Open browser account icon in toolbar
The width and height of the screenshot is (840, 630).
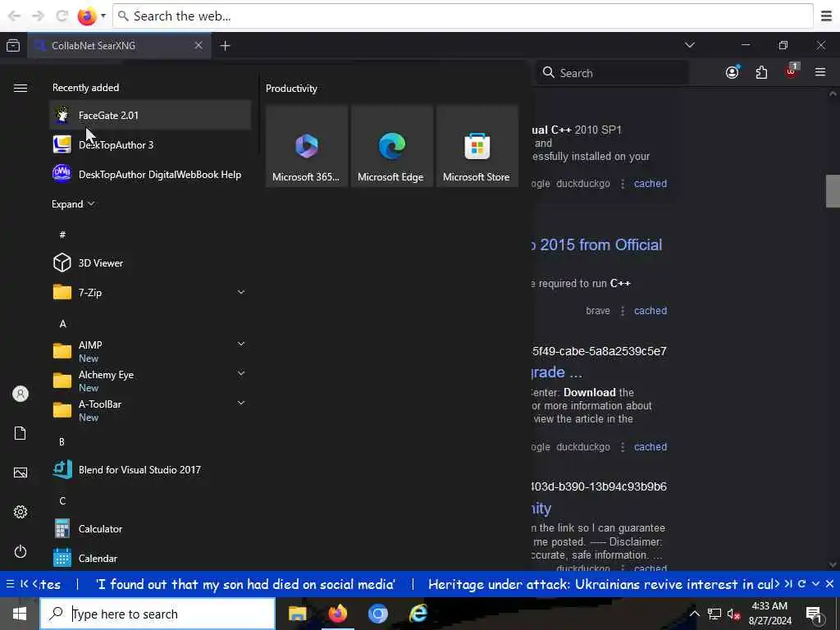tap(733, 72)
